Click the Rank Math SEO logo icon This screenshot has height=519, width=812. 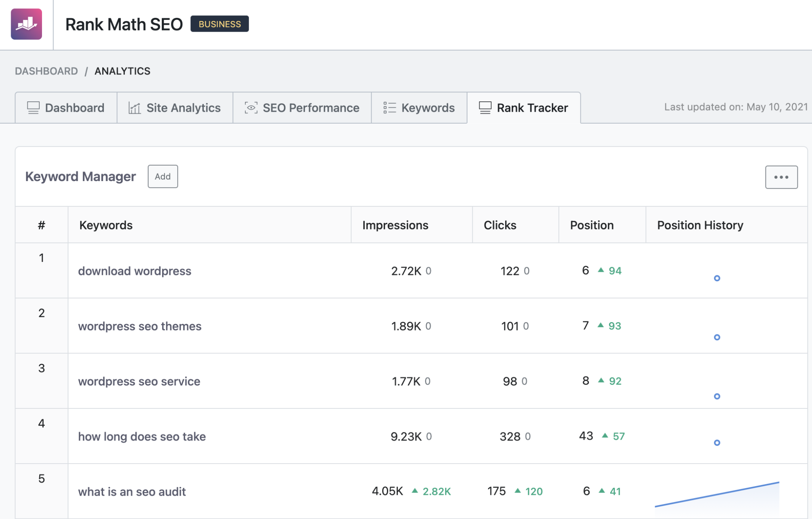pos(26,24)
